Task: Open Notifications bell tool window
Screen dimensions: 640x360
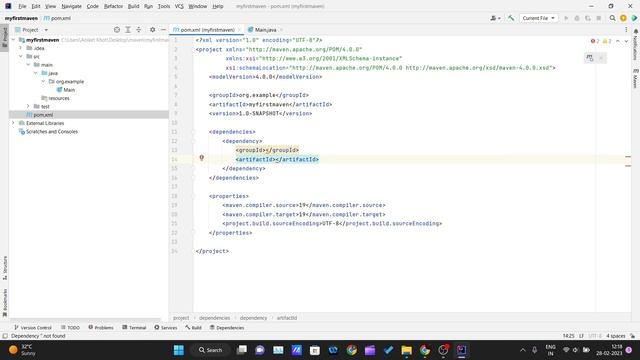Action: (636, 44)
